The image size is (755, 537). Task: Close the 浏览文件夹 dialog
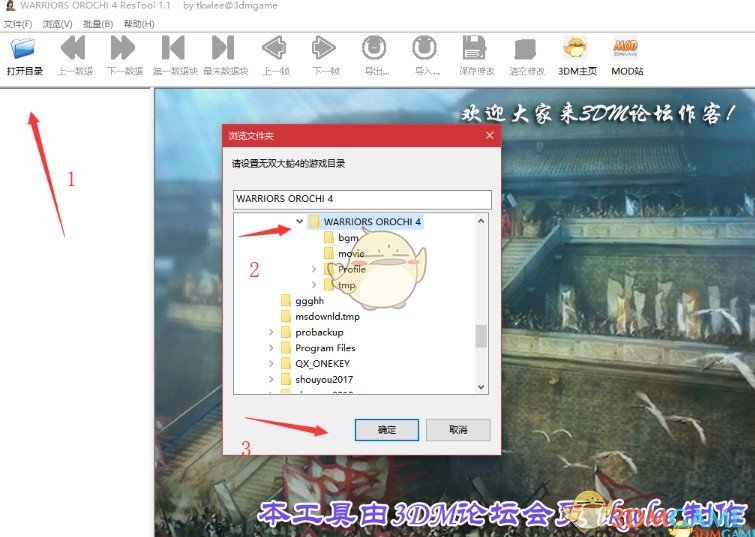click(490, 135)
